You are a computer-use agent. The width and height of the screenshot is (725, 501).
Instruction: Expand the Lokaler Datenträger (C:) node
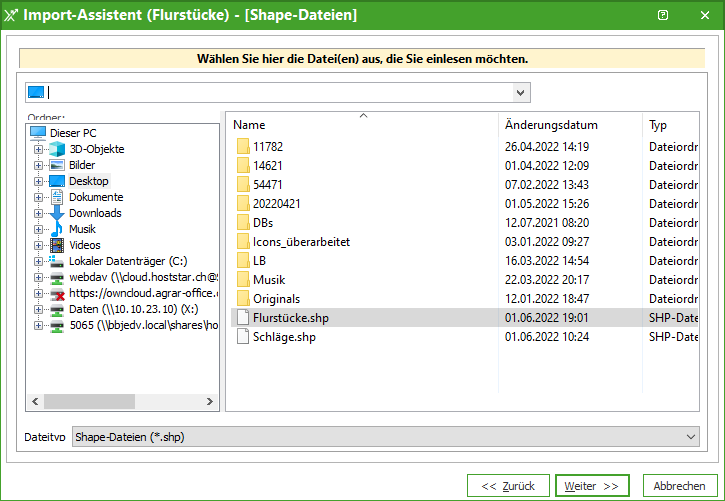39,261
